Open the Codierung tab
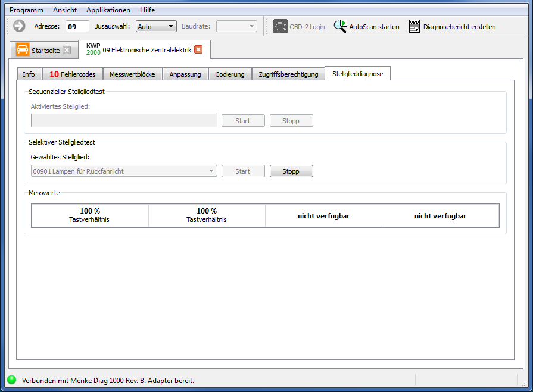 [230, 74]
